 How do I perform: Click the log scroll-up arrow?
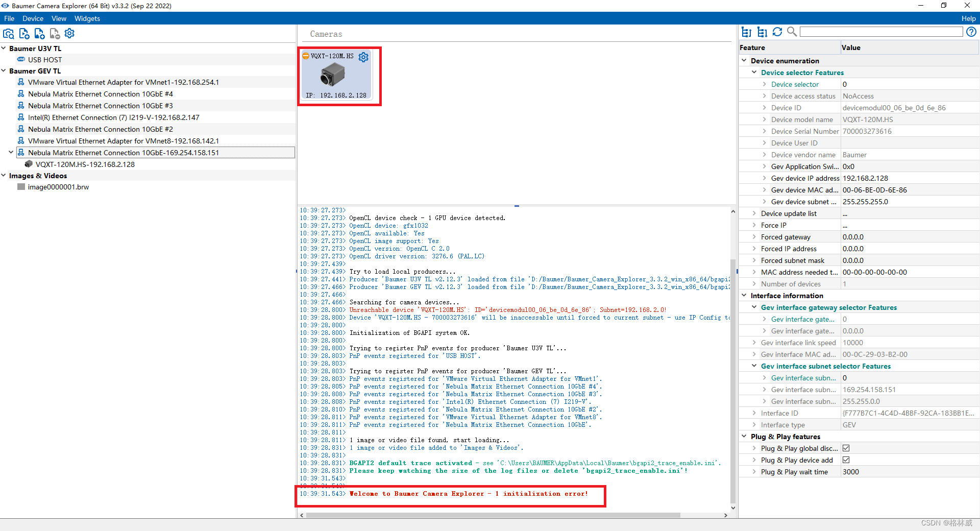(733, 211)
